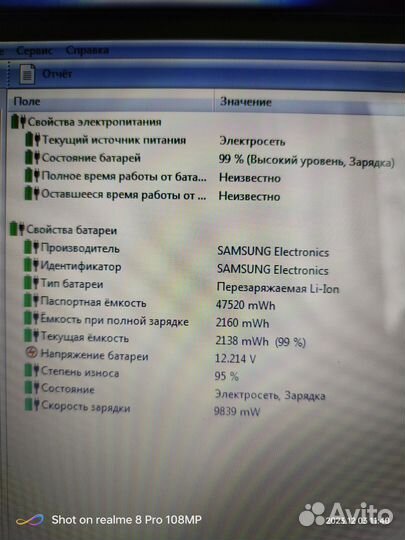
Task: Select the Скорость зарядки field
Action: [x=85, y=407]
